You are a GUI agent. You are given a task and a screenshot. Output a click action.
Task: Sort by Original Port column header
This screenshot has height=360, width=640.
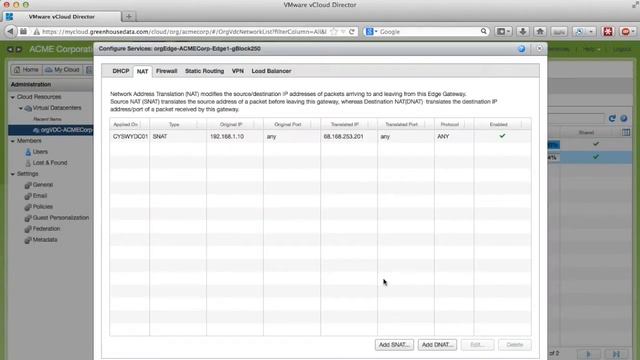click(x=291, y=124)
